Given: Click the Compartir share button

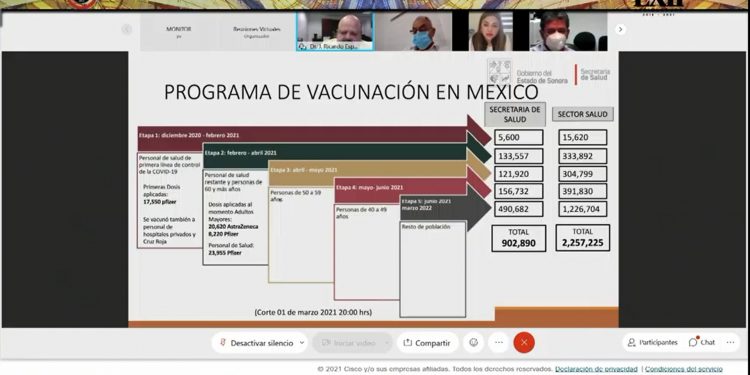Looking at the screenshot, I should (427, 343).
